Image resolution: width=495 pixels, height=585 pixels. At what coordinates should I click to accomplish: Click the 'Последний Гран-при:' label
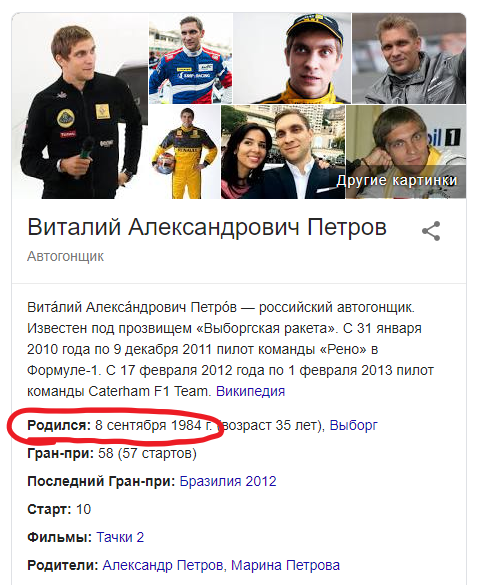[101, 481]
